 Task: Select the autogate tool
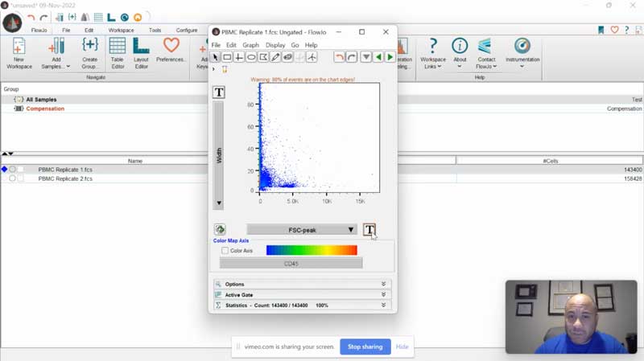287,57
